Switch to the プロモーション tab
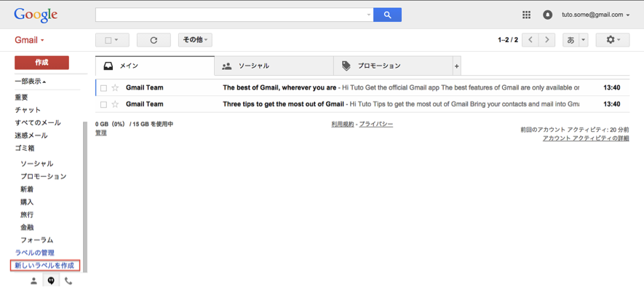The image size is (644, 287). 393,66
